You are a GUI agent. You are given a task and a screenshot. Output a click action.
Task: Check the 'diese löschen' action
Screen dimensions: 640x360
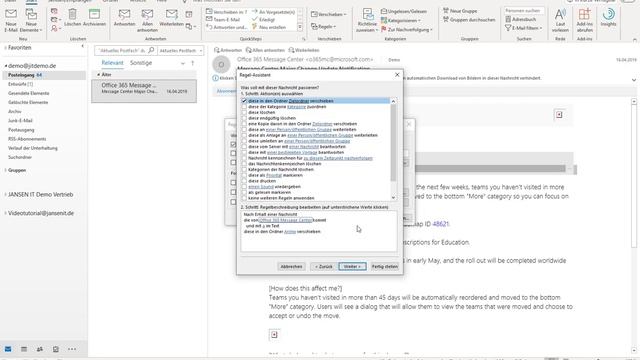pos(244,112)
